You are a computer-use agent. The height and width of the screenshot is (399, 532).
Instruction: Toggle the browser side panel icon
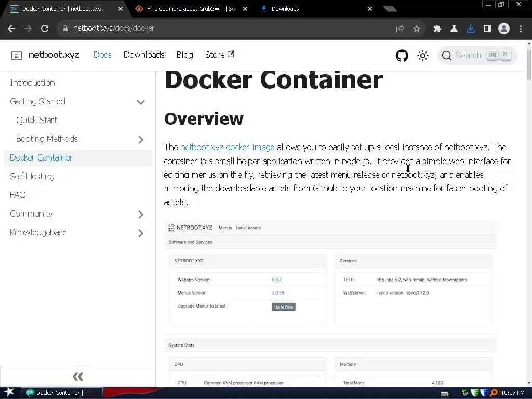(487, 29)
